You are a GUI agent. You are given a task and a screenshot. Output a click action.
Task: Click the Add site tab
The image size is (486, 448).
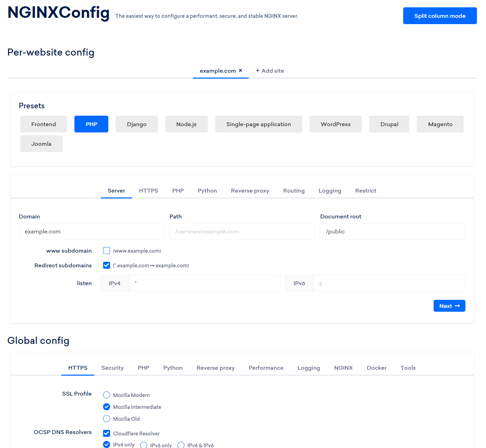(x=269, y=71)
